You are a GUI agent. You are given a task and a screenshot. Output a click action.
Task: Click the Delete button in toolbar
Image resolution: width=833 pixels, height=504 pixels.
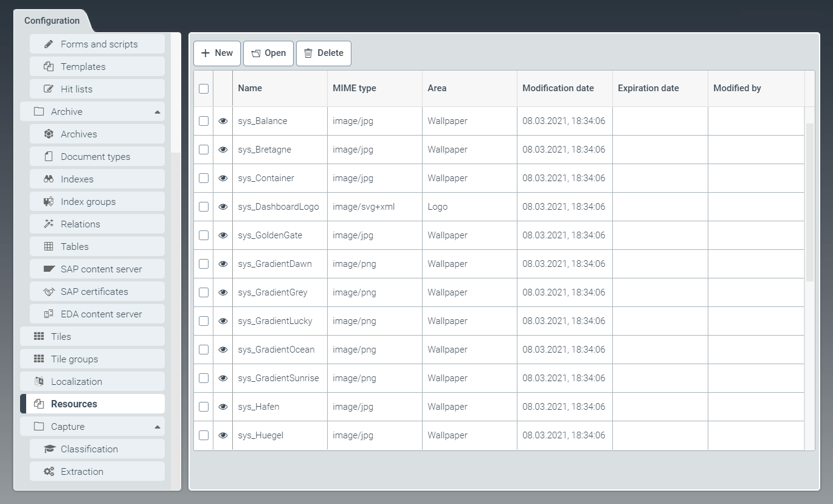323,54
